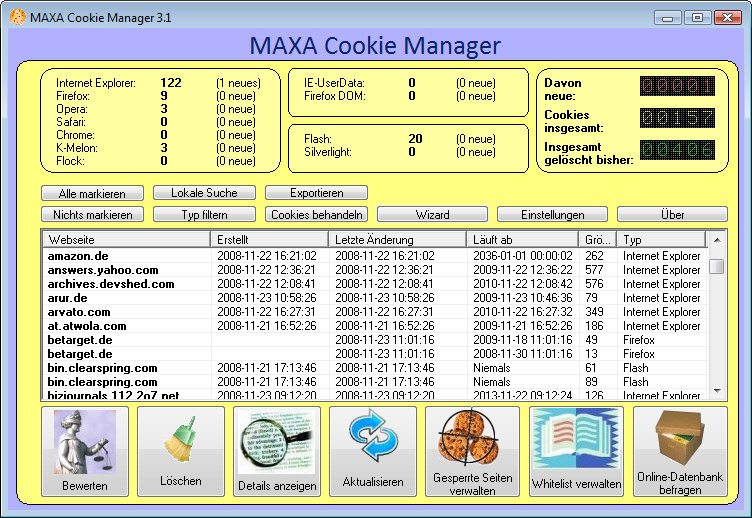
Task: Open Whitelist verwalten book icon
Action: tap(576, 438)
